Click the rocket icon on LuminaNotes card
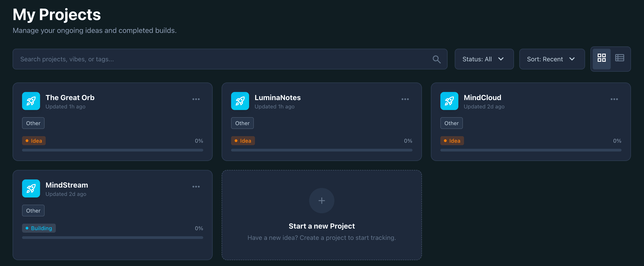Screen dimensions: 644x266 (x=240, y=101)
